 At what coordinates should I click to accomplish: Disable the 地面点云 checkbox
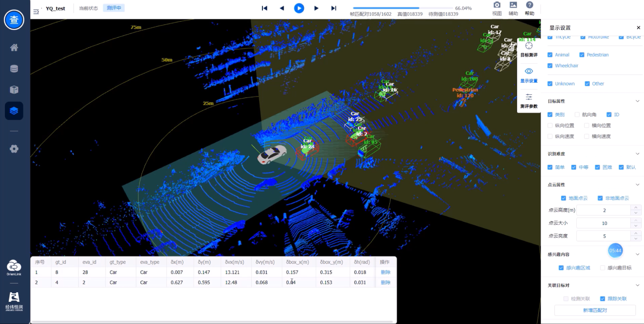[563, 198]
